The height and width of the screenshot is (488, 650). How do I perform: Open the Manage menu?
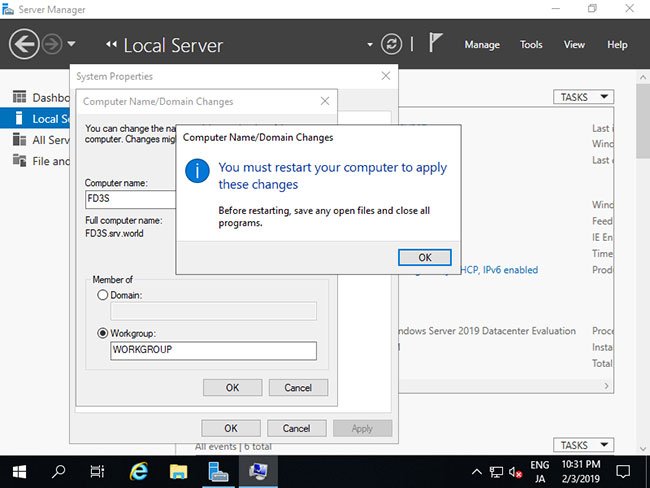pyautogui.click(x=482, y=44)
